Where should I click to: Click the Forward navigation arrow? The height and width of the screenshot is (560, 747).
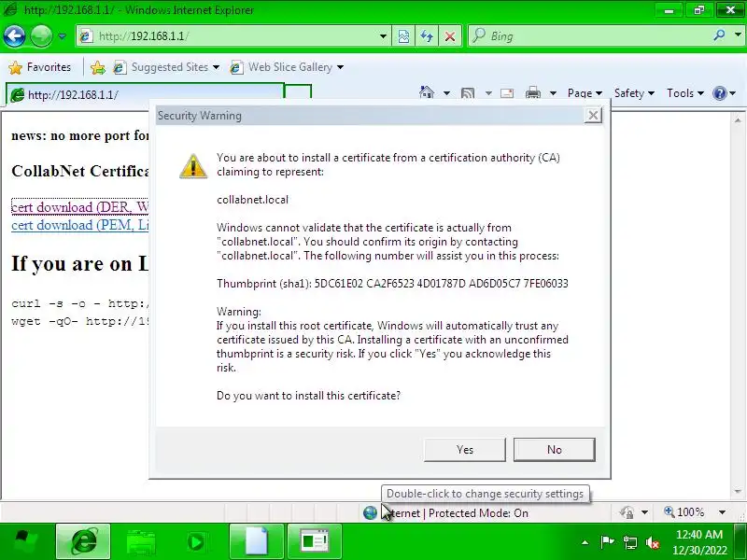coord(41,35)
